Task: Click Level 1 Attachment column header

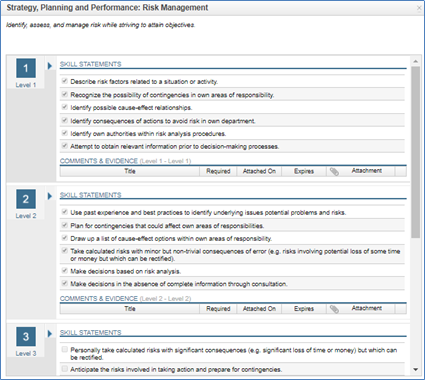Action: click(x=366, y=171)
